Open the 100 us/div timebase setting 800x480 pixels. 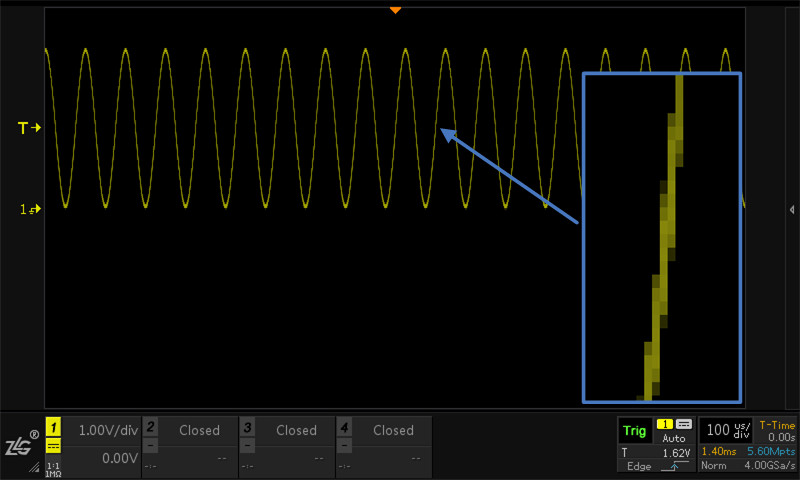point(728,430)
